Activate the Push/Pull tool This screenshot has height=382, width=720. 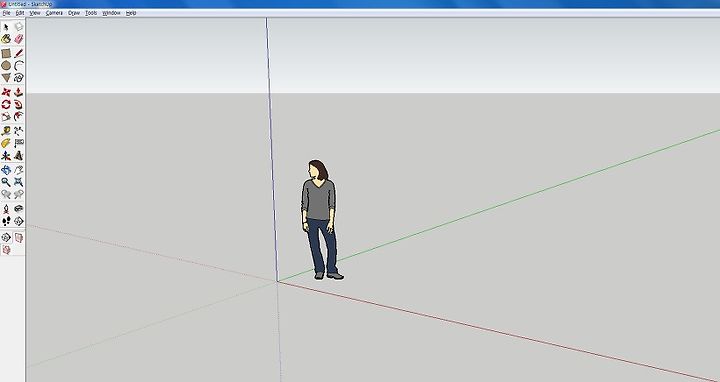[19, 92]
